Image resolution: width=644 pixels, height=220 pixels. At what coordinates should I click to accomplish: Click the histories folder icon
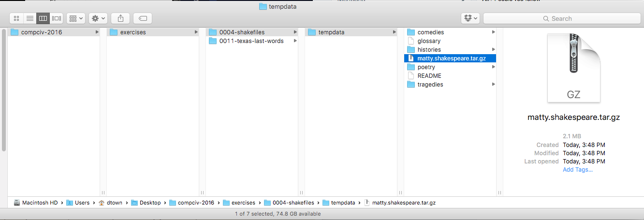(411, 50)
